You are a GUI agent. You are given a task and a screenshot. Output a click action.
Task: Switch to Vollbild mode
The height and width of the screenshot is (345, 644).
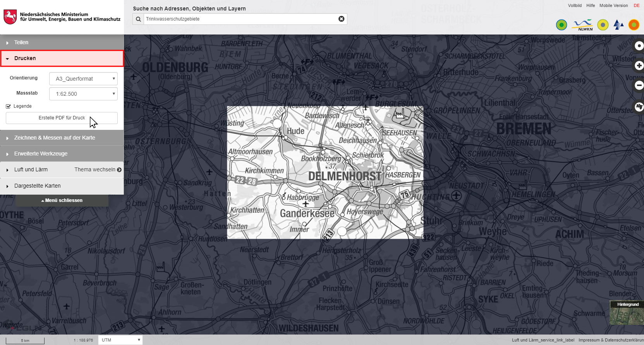(x=575, y=5)
